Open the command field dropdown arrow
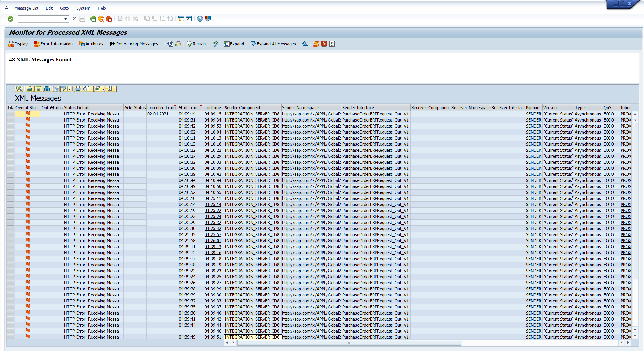Screen dimensions: 644x351 coord(66,19)
